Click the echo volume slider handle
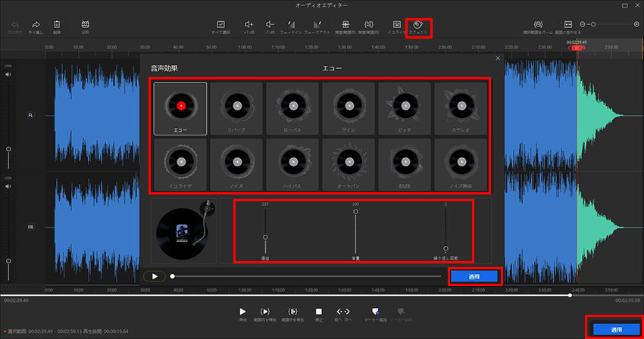Screen dimensions: 644x339 pos(355,212)
